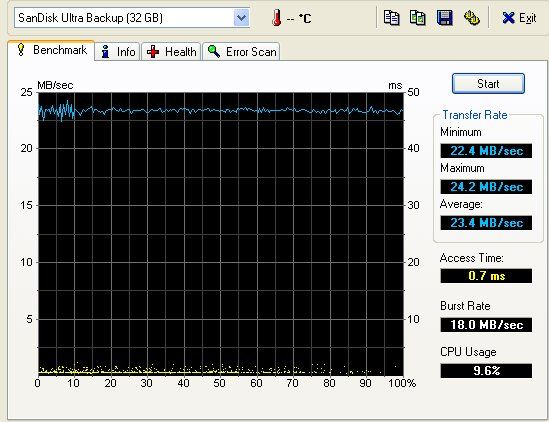Click the red cross Health icon

[153, 52]
